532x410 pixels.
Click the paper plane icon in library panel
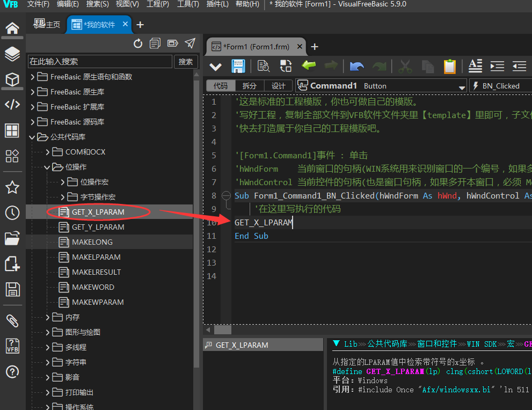[190, 43]
